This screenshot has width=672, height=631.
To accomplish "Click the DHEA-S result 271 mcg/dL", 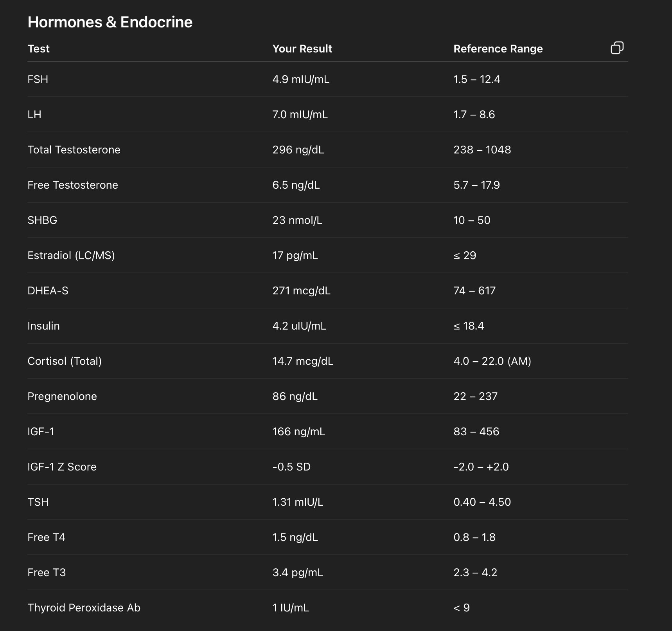I will point(301,291).
